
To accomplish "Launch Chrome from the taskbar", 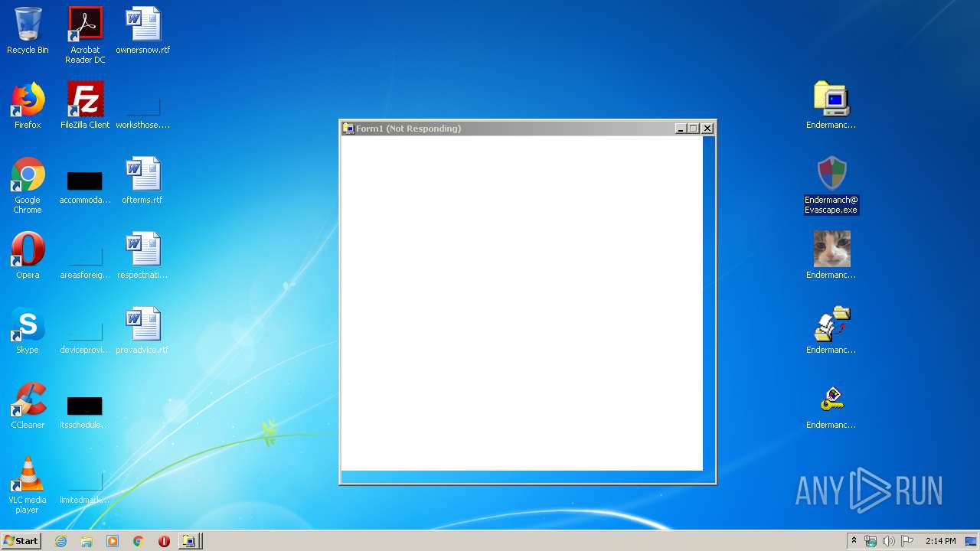I will tap(138, 541).
